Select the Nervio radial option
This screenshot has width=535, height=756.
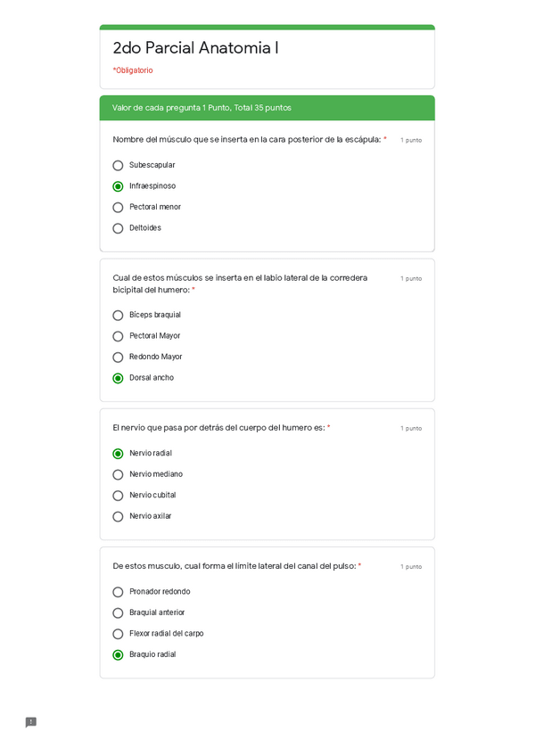pos(118,454)
